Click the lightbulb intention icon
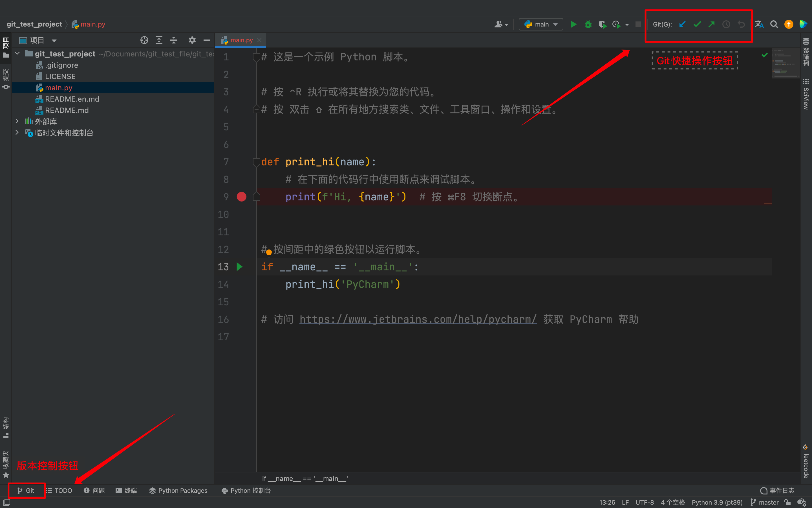This screenshot has width=812, height=508. 269,253
